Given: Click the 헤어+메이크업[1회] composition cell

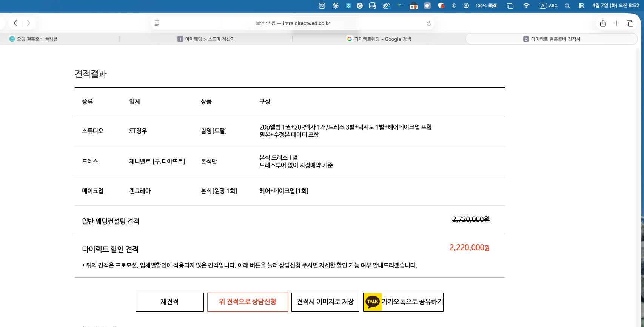Looking at the screenshot, I should 284,191.
